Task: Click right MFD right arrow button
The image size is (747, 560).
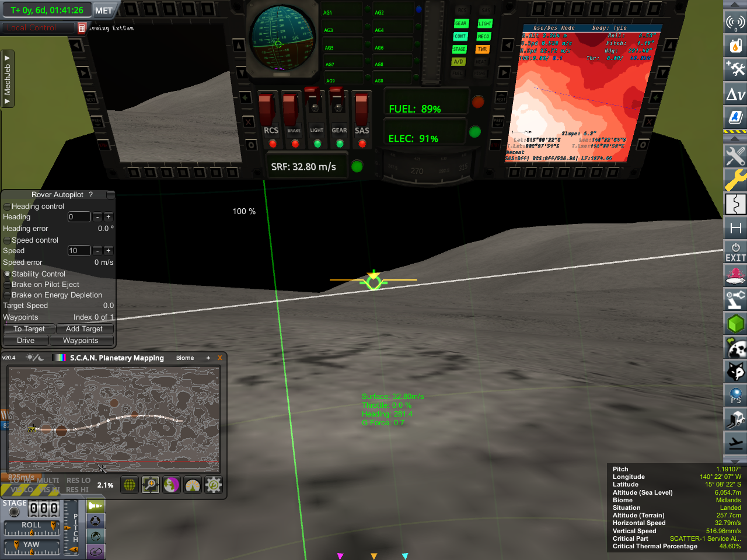Action: click(x=504, y=72)
